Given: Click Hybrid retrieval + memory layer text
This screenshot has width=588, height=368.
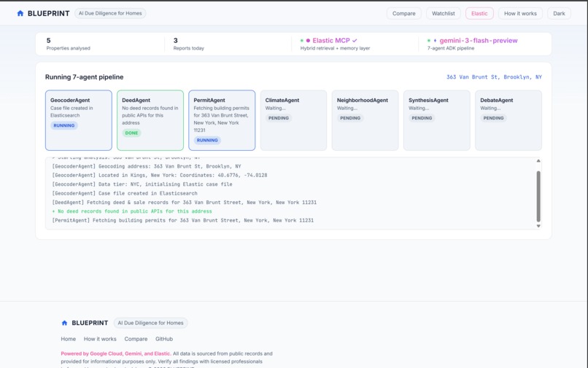Looking at the screenshot, I should pyautogui.click(x=336, y=48).
